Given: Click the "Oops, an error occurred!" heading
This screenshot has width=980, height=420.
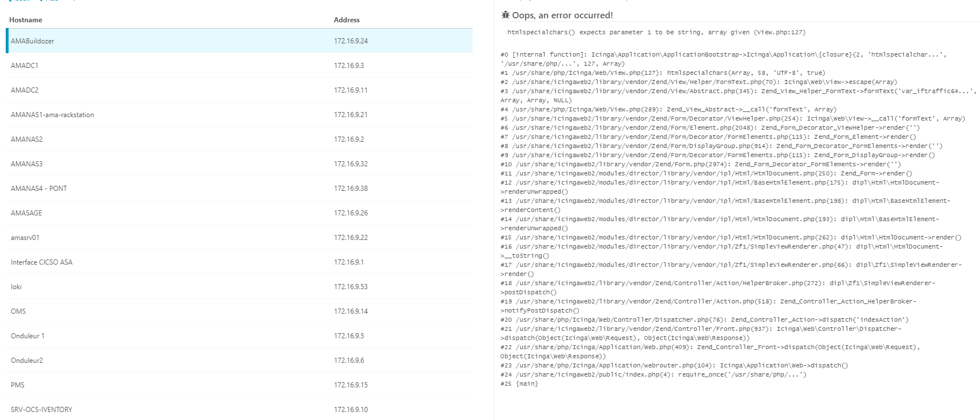Looking at the screenshot, I should (562, 15).
